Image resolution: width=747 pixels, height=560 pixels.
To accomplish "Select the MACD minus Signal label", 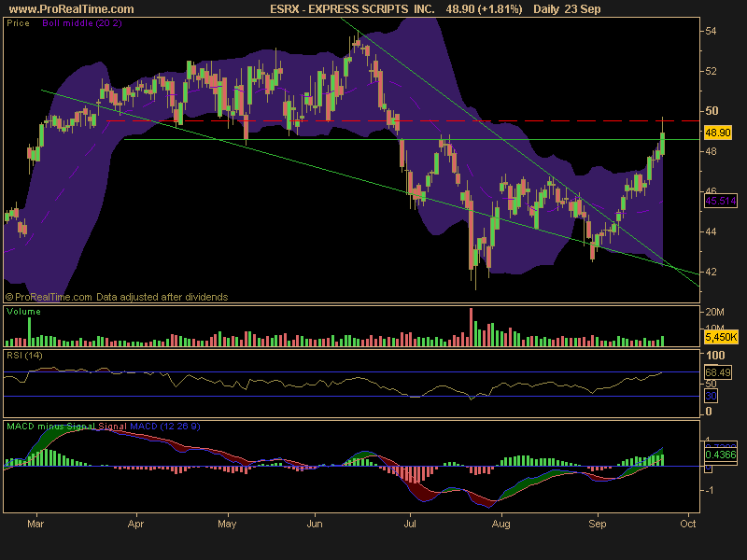I will pyautogui.click(x=51, y=427).
